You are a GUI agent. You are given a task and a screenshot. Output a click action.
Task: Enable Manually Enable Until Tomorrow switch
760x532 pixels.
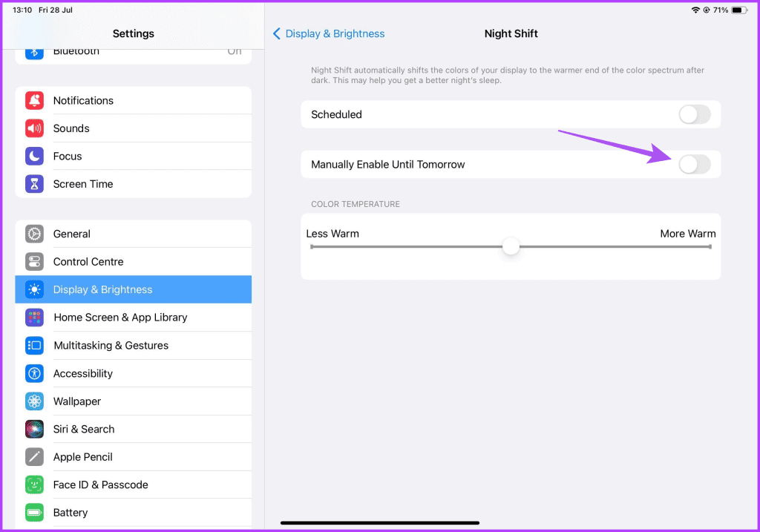(x=695, y=165)
